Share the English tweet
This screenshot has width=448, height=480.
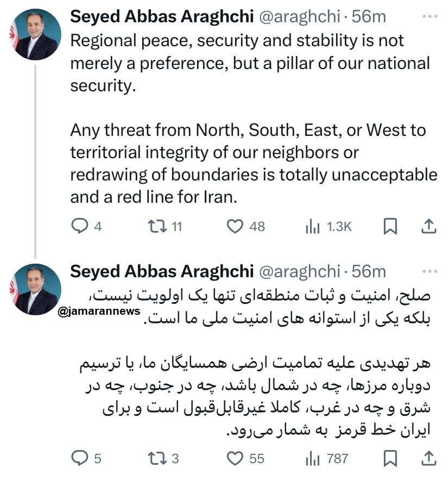click(430, 227)
